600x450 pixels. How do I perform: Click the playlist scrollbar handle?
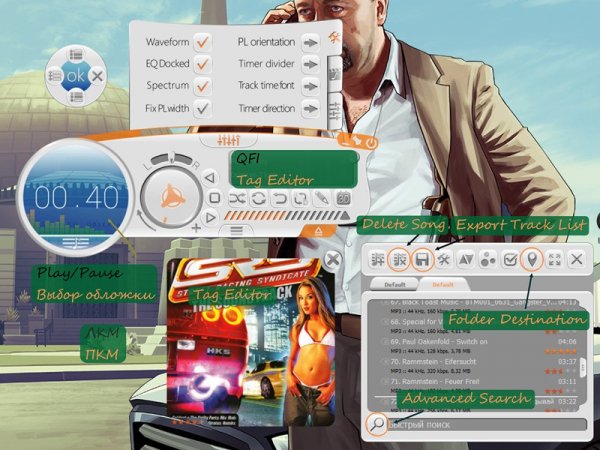coord(583,368)
